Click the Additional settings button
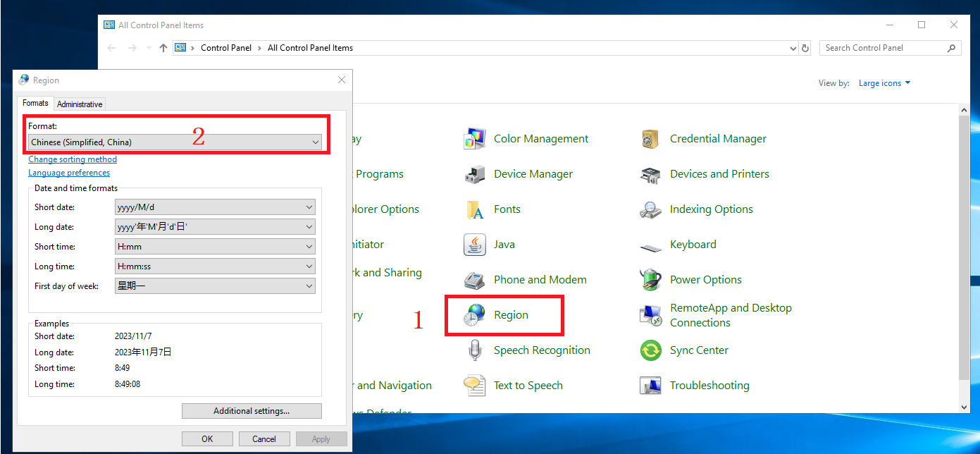 pyautogui.click(x=252, y=411)
